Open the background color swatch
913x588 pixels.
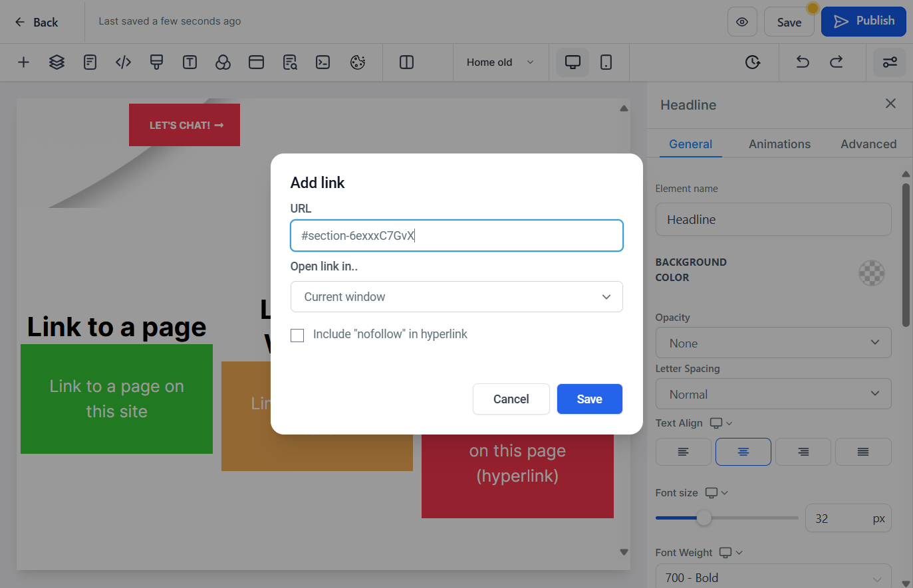(x=872, y=272)
